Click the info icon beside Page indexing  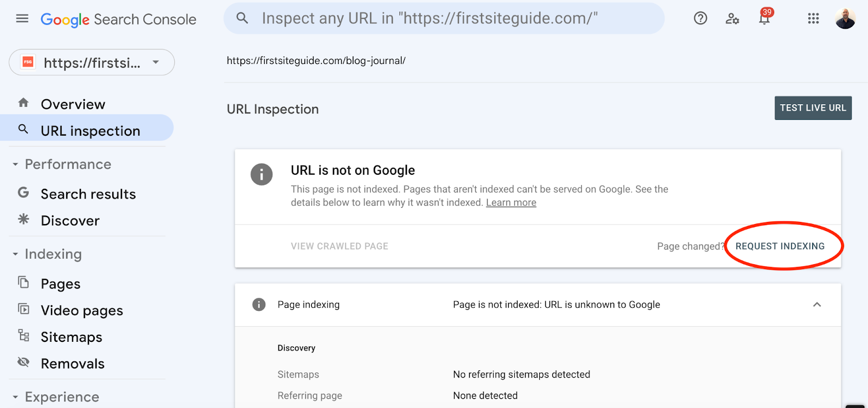click(x=259, y=304)
